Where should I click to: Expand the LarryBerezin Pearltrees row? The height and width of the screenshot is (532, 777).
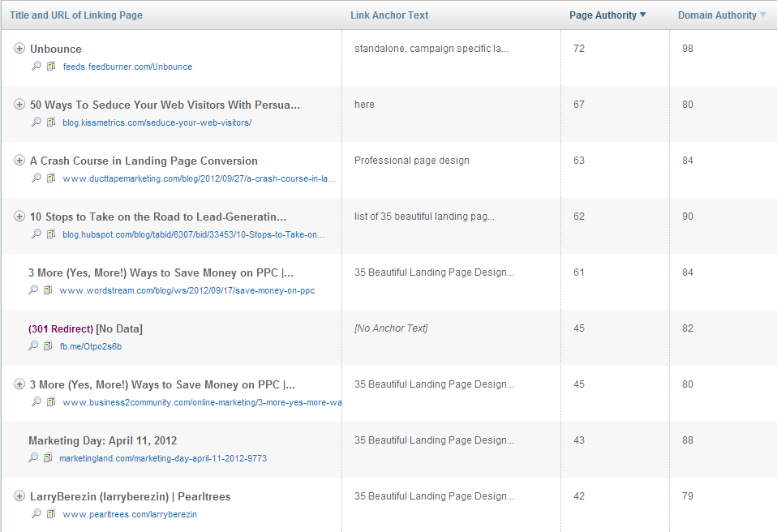coord(19,496)
